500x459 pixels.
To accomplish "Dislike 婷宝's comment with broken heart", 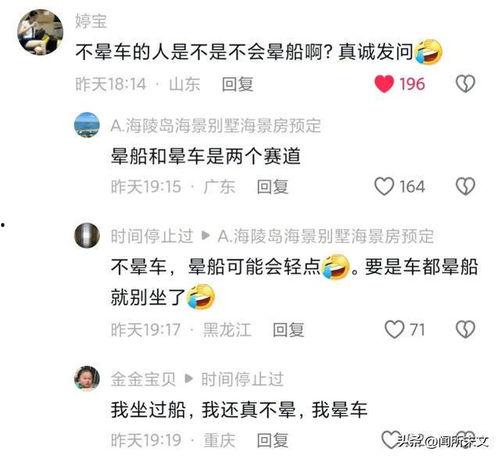I will coord(465,84).
